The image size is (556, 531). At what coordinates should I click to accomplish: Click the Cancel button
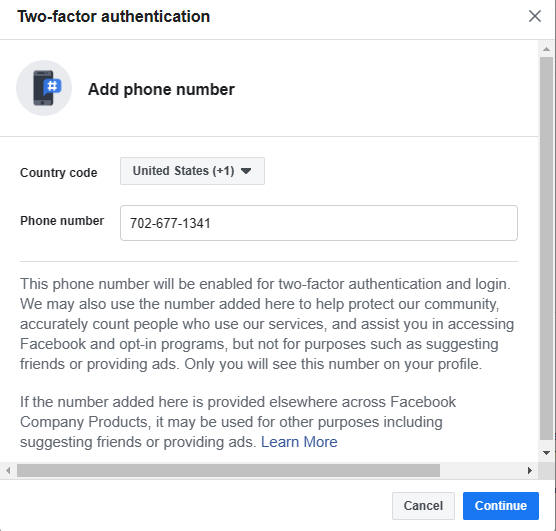(x=423, y=505)
